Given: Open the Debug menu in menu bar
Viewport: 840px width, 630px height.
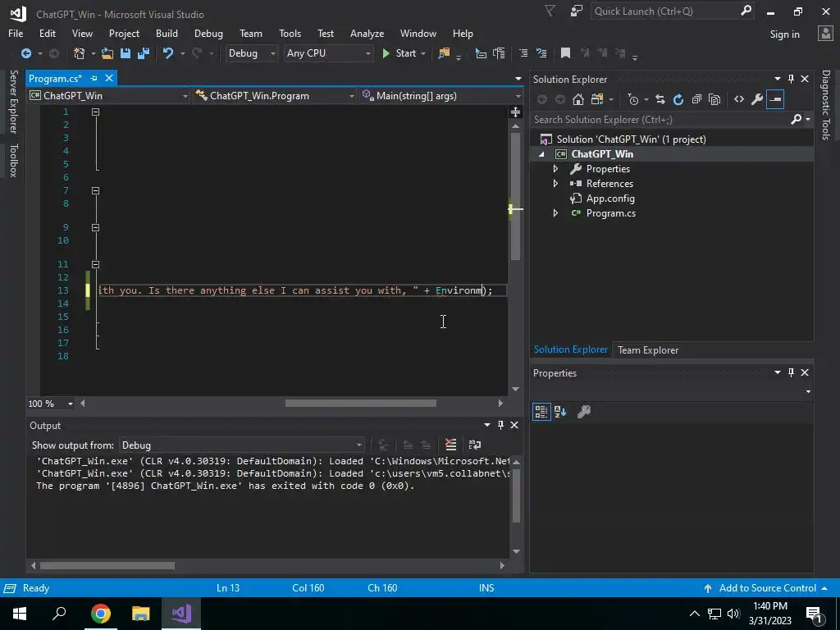Looking at the screenshot, I should (208, 33).
